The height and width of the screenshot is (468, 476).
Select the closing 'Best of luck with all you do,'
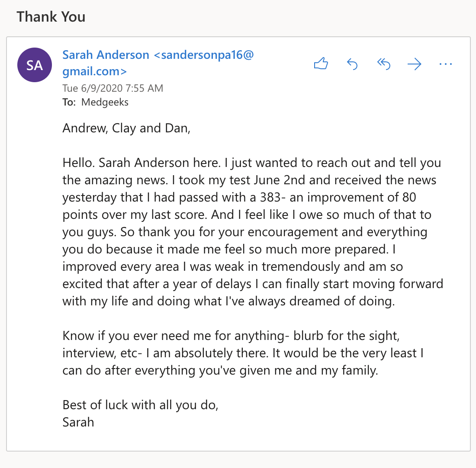pos(140,405)
